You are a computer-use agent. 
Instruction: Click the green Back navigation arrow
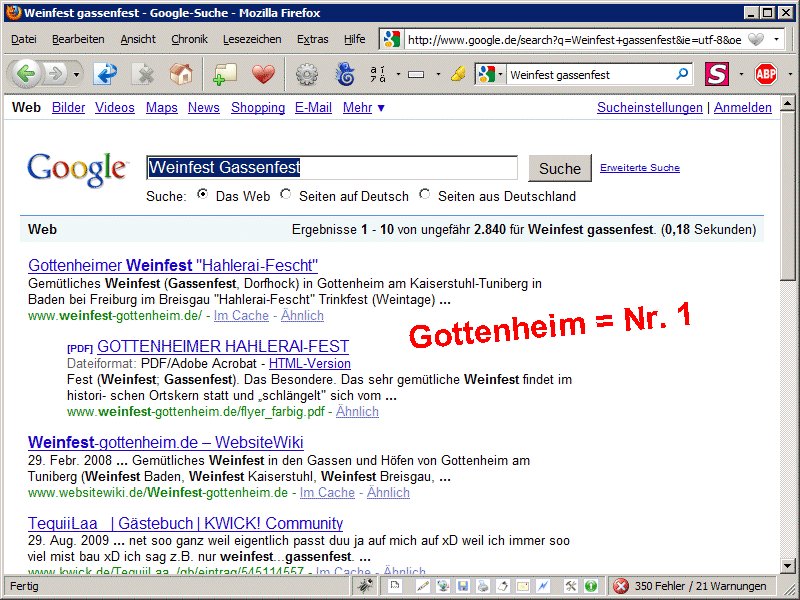point(25,74)
